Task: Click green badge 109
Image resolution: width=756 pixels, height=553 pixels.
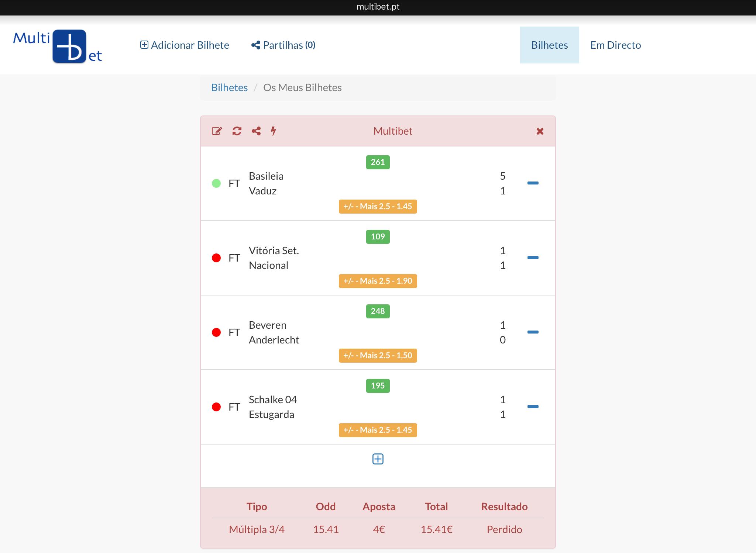Action: coord(378,237)
